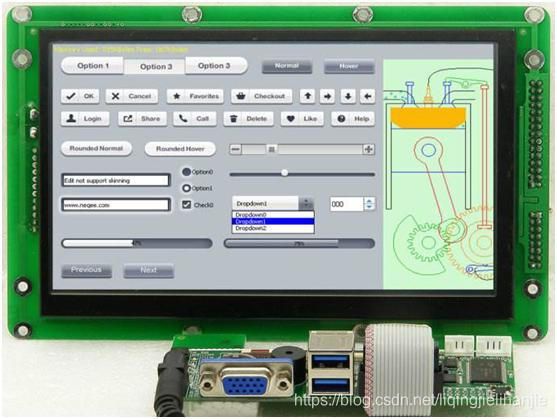Click the Share button
The image size is (557, 419).
[x=142, y=119]
